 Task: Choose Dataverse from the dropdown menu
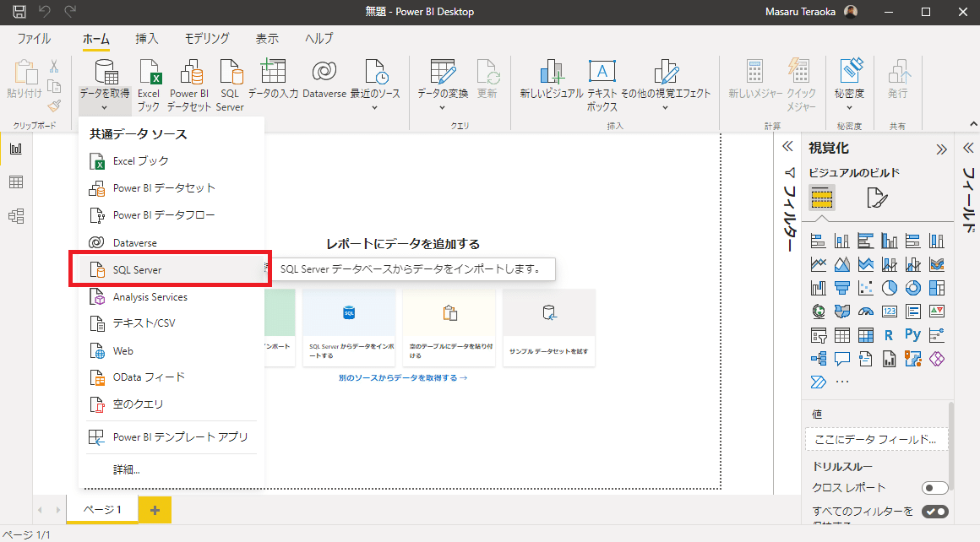coord(171,243)
